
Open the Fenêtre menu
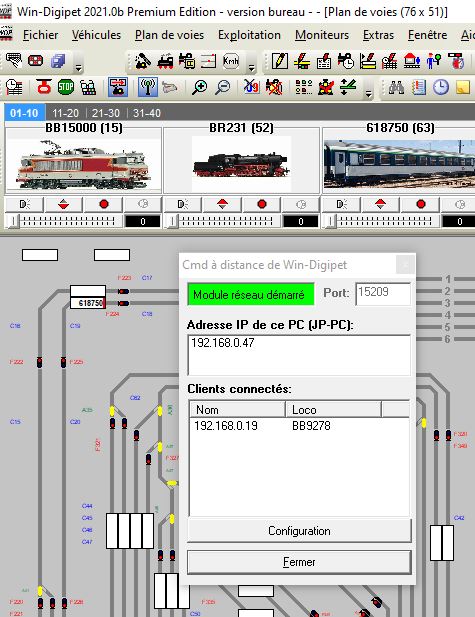(x=427, y=35)
